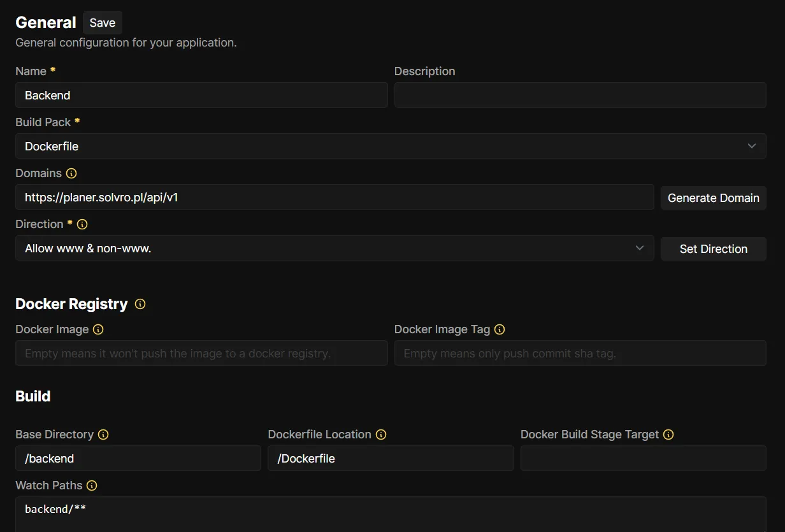Click info icon next to Domains label
This screenshot has height=532, width=785.
(71, 173)
